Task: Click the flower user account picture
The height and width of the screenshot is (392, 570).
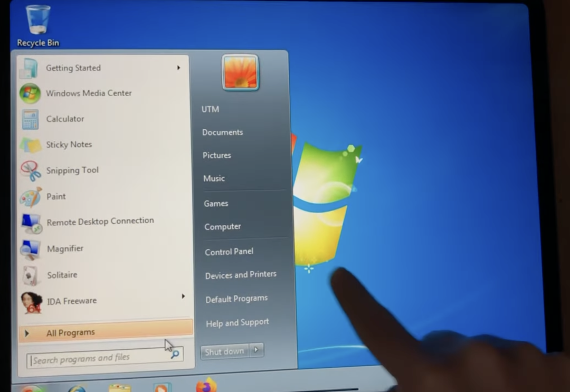Action: click(x=240, y=72)
